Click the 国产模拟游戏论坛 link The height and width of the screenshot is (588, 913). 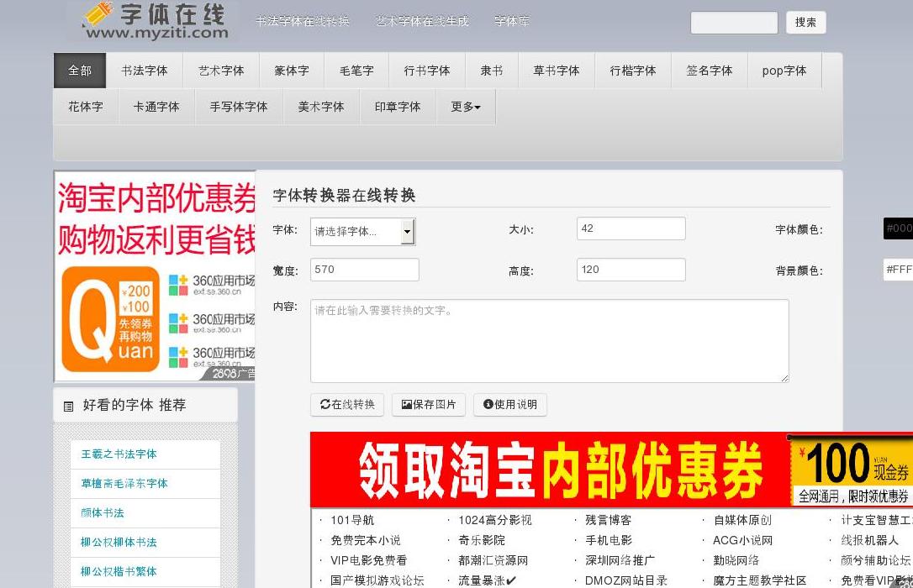click(x=377, y=580)
